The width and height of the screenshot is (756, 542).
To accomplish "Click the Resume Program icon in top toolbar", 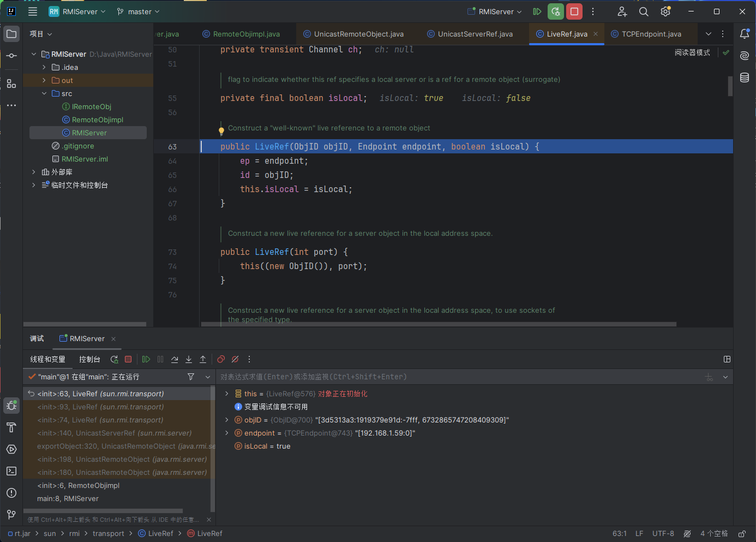I will click(537, 11).
